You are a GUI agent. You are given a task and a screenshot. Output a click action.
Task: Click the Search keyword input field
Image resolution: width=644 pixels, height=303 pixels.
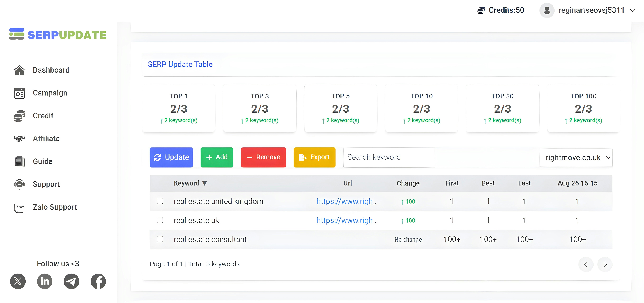pyautogui.click(x=389, y=157)
